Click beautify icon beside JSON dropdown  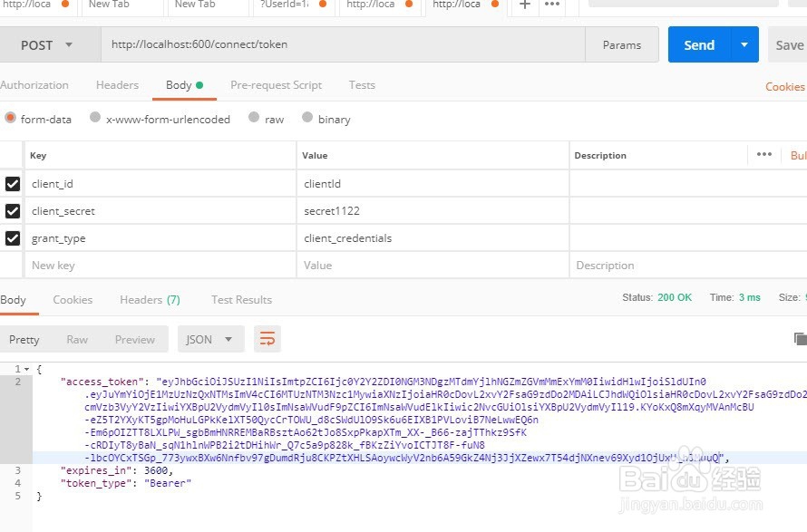267,338
